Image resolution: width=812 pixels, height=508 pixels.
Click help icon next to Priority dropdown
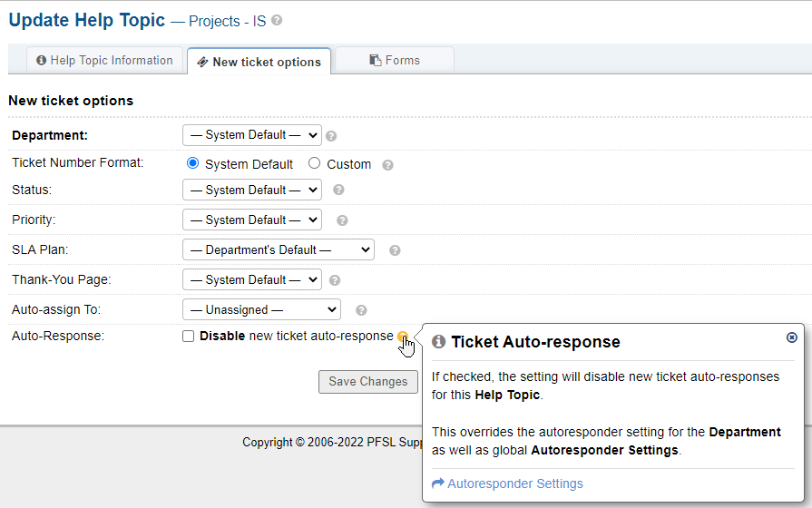pos(342,220)
